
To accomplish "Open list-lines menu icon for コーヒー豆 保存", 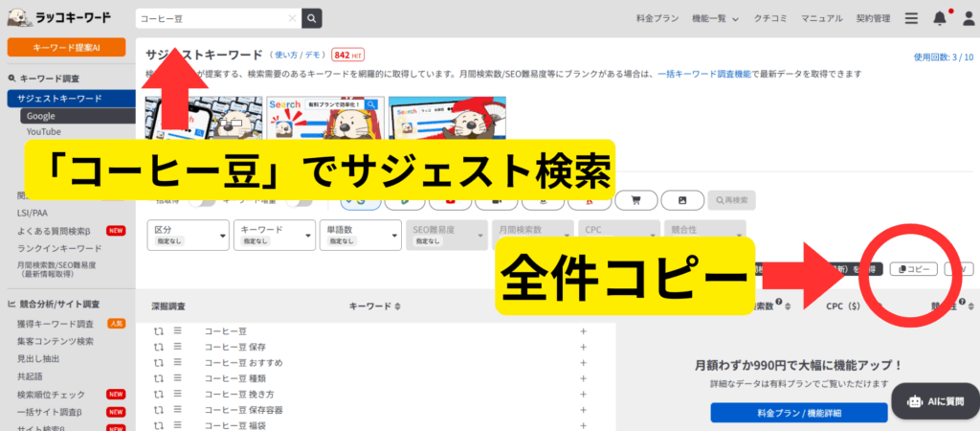I will click(177, 347).
